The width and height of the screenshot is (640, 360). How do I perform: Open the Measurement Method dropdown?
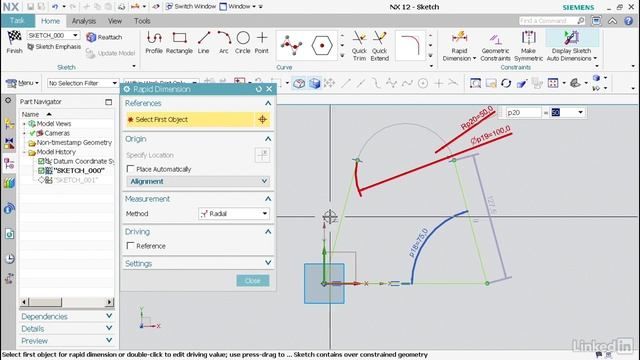pyautogui.click(x=234, y=213)
